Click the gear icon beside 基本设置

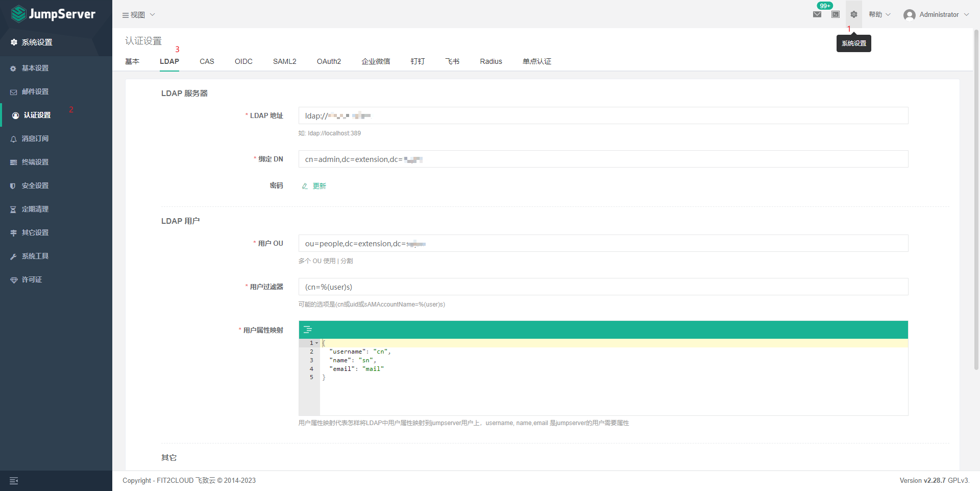tap(13, 68)
